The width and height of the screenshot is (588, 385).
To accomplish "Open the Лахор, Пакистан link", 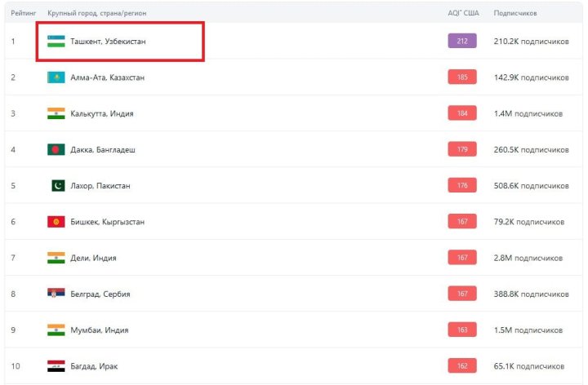I will click(x=102, y=186).
